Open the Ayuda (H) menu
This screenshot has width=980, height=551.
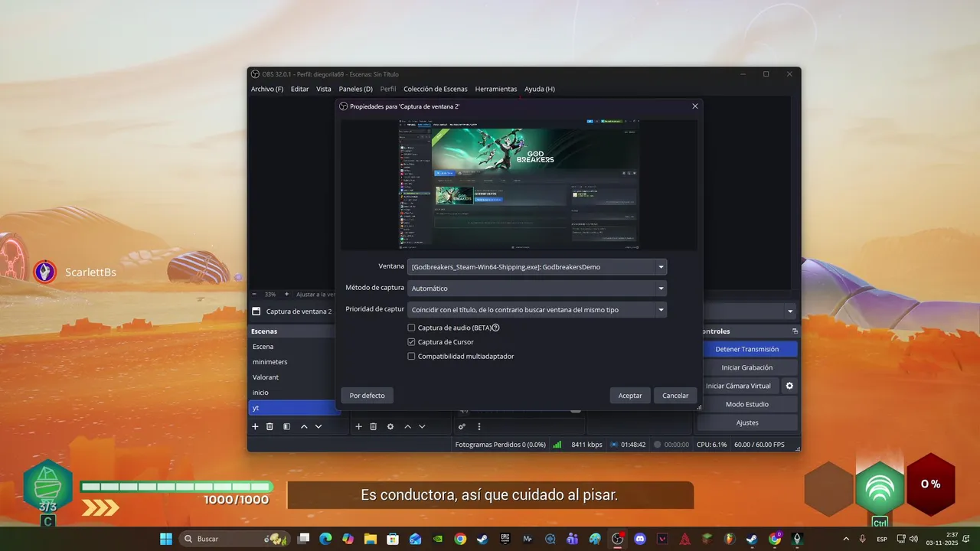[x=540, y=89]
